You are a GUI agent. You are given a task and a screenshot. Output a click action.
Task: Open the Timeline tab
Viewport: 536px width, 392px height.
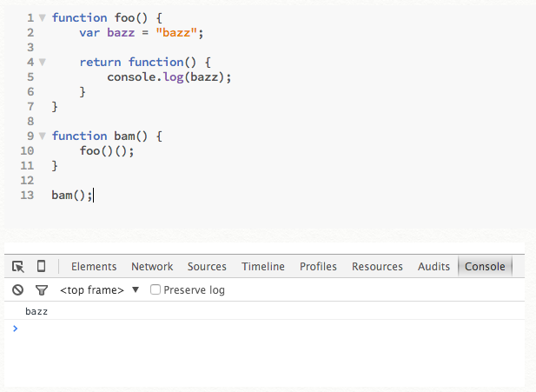point(263,267)
